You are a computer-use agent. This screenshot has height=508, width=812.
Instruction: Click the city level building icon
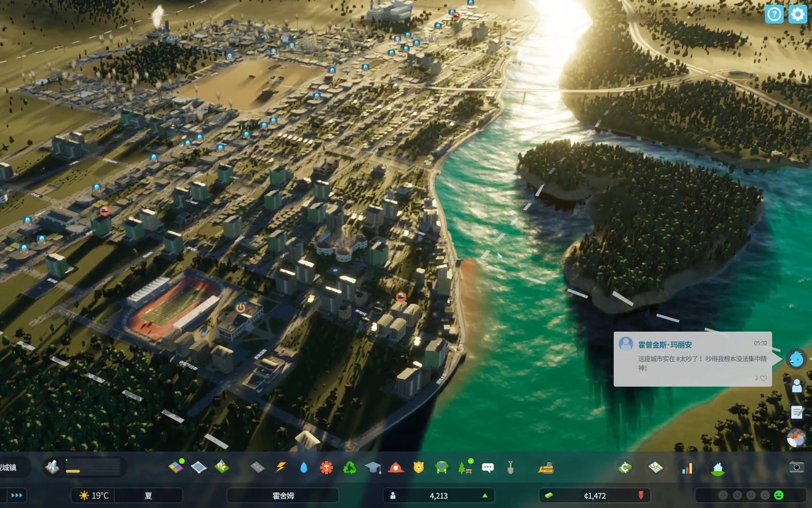click(x=52, y=467)
